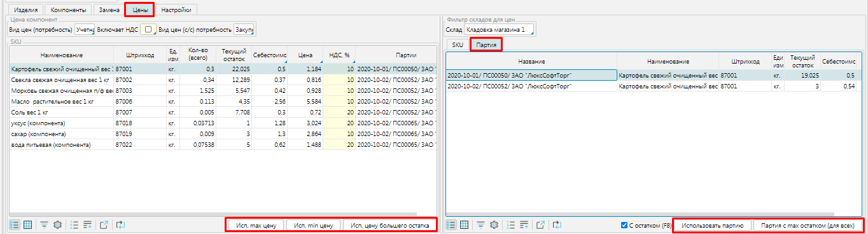Select SKU tab in warehouse filter

click(x=458, y=45)
